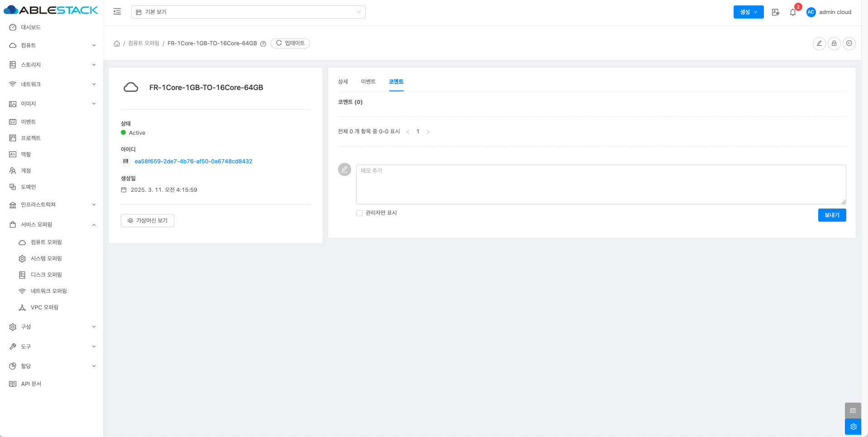Collapse the sidebar with the menu fold icon
This screenshot has height=437, width=868.
coord(117,12)
